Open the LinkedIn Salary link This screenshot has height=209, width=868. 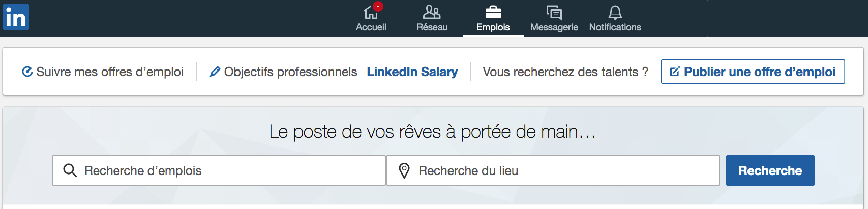[x=412, y=72]
